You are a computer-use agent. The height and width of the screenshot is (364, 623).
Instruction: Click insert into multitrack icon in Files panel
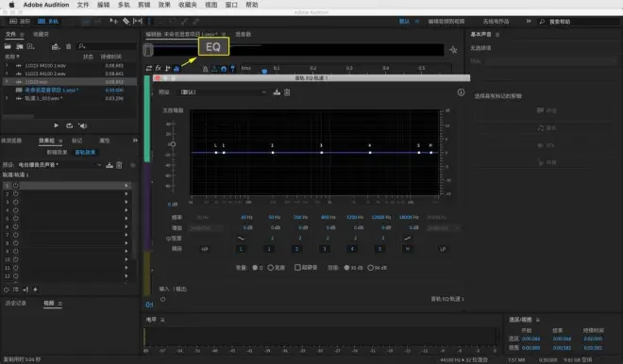coord(56,46)
